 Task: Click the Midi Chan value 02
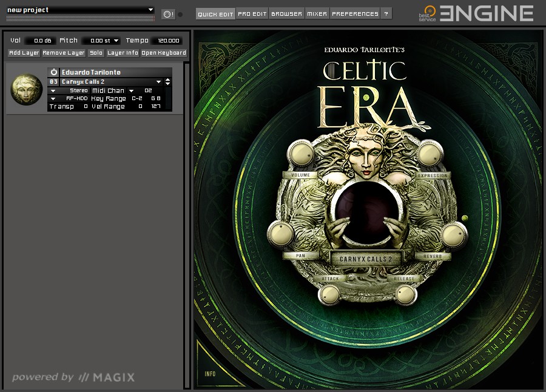pyautogui.click(x=149, y=90)
